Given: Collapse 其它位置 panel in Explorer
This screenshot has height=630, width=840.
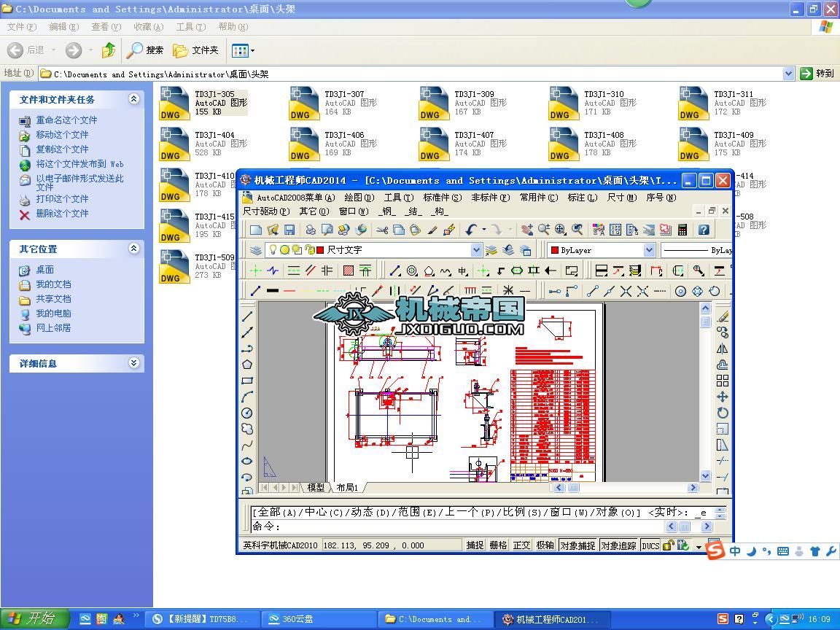Looking at the screenshot, I should 134,249.
